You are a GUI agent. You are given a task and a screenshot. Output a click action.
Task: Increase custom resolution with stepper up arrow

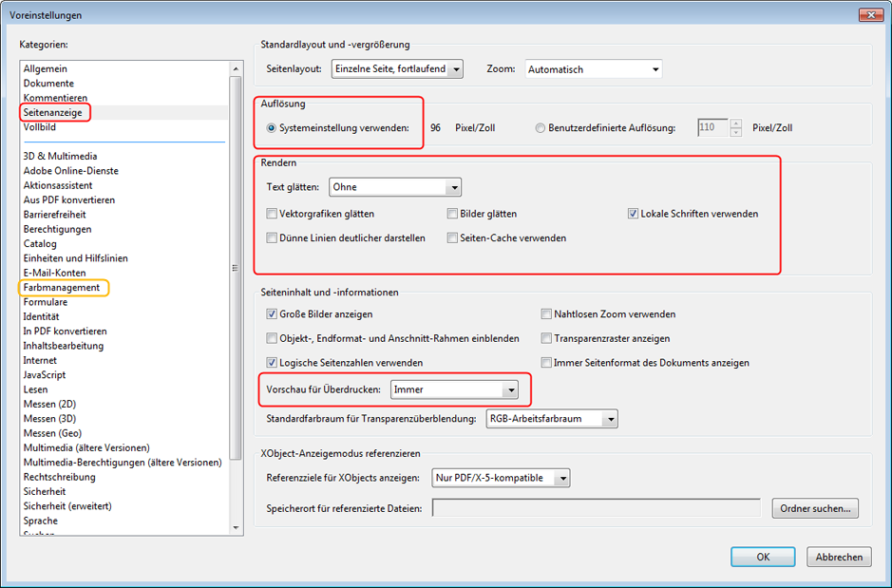pos(736,123)
